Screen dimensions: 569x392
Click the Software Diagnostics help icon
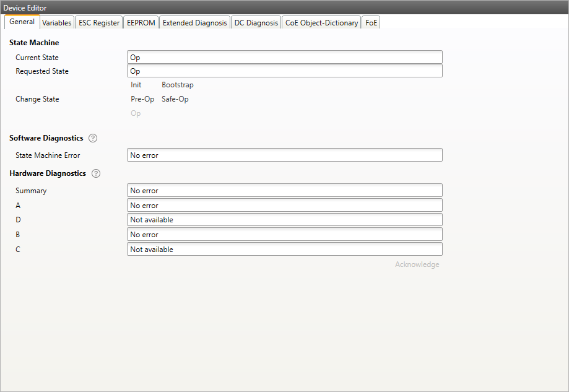coord(93,138)
